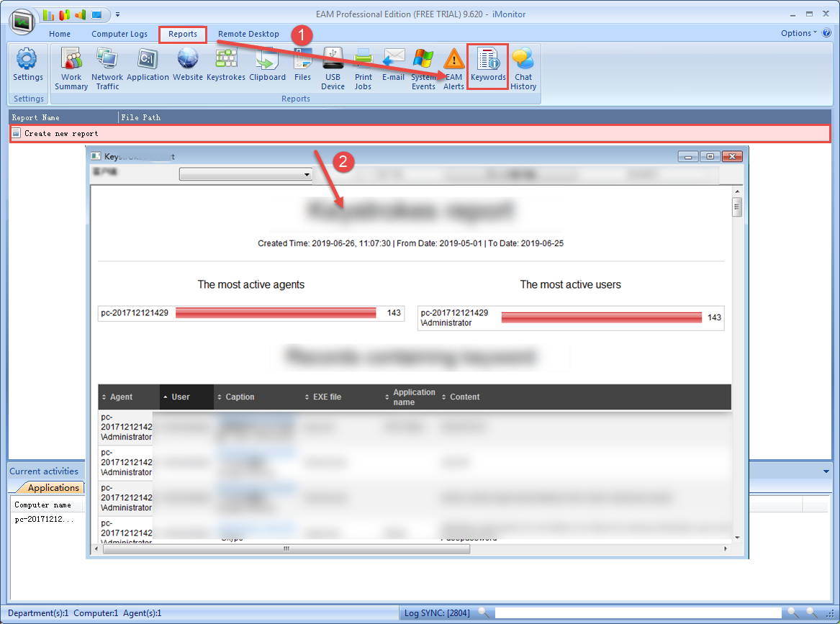Screen dimensions: 840x624
Task: Click the agent name pc-201712121429 in active agents
Action: point(135,313)
